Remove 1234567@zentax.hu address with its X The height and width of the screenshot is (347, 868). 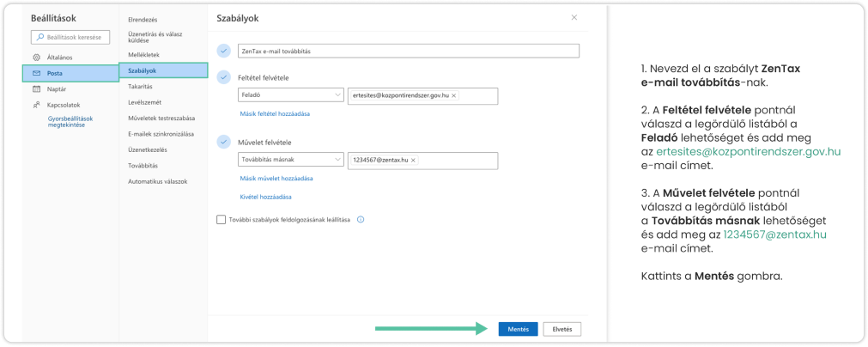click(413, 160)
